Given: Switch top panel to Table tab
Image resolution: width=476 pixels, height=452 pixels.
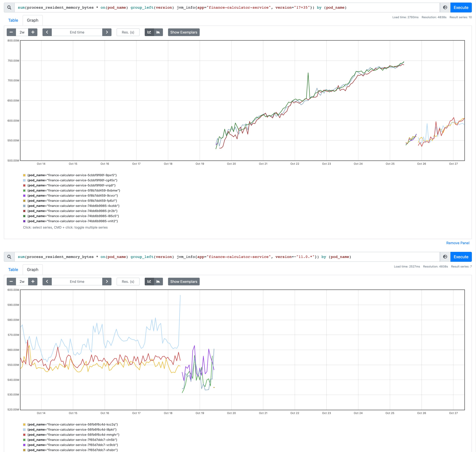Looking at the screenshot, I should (x=13, y=20).
